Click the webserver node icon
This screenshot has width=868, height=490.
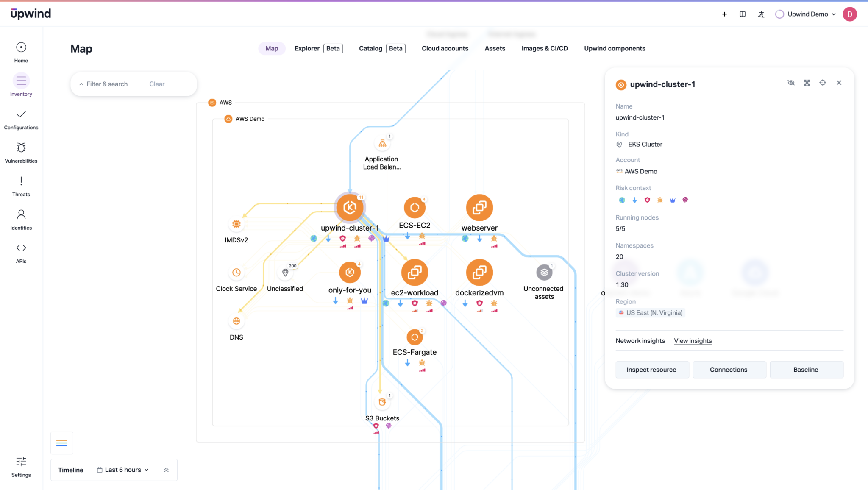(479, 208)
